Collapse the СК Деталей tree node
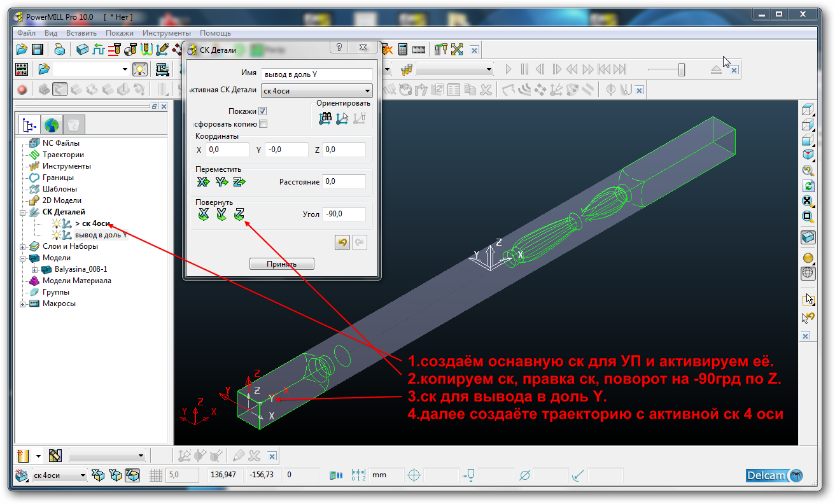Screen dimensions: 835x504 (23, 212)
